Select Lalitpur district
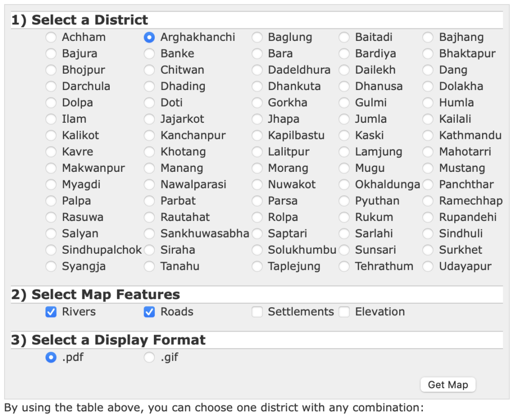 pyautogui.click(x=257, y=152)
